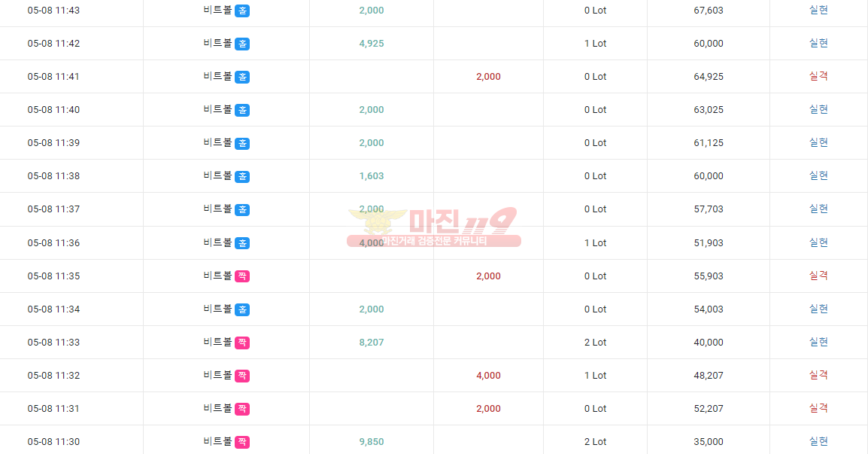The height and width of the screenshot is (454, 868).
Task: Open the red 실격 status in the 11:35 row
Action: tap(818, 276)
